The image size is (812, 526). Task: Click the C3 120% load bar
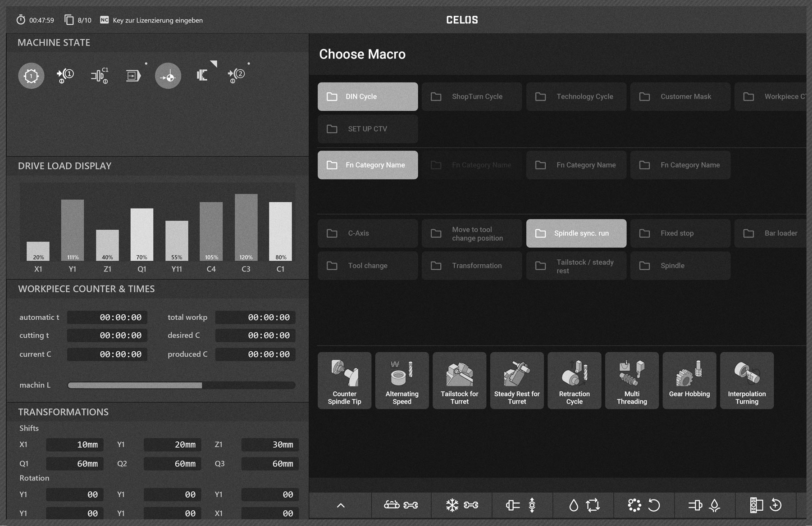246,227
